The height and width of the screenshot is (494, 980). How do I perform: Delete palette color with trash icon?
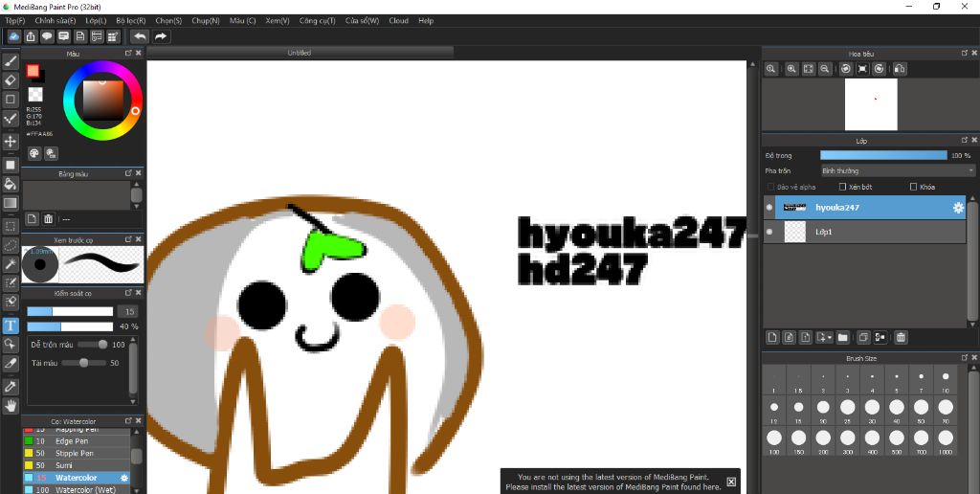click(x=48, y=219)
